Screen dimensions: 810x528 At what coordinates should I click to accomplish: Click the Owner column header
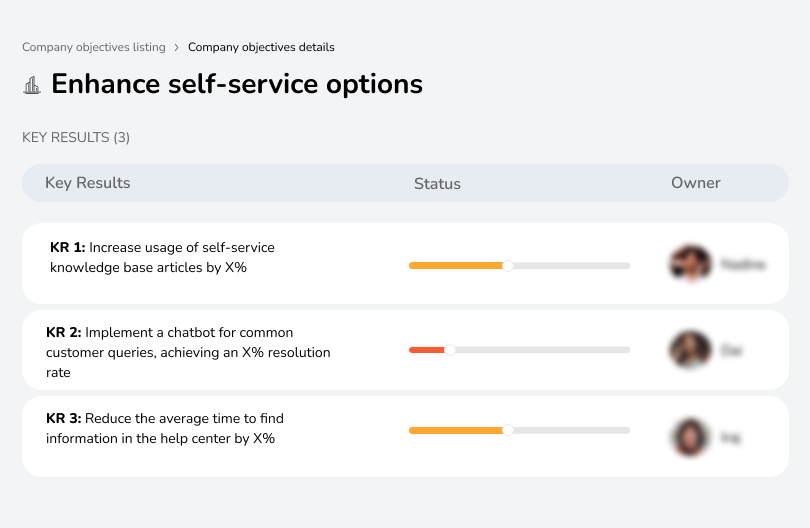point(696,183)
